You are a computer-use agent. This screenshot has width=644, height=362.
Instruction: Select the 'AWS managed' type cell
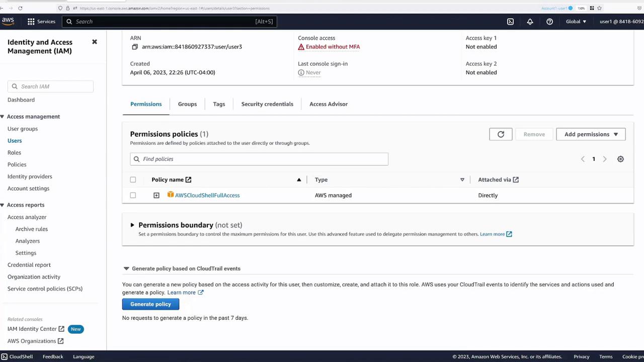[333, 195]
